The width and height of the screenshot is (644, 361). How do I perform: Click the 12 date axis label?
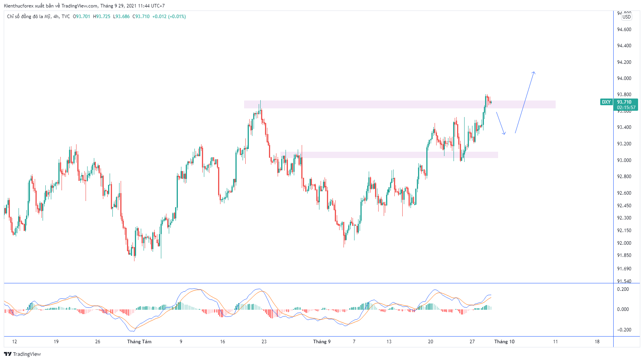point(15,342)
